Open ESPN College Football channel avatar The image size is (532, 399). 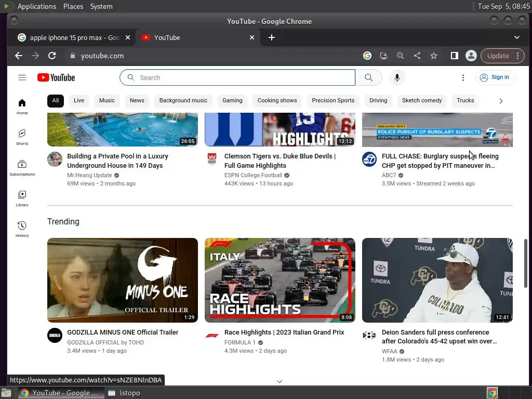[x=212, y=159]
